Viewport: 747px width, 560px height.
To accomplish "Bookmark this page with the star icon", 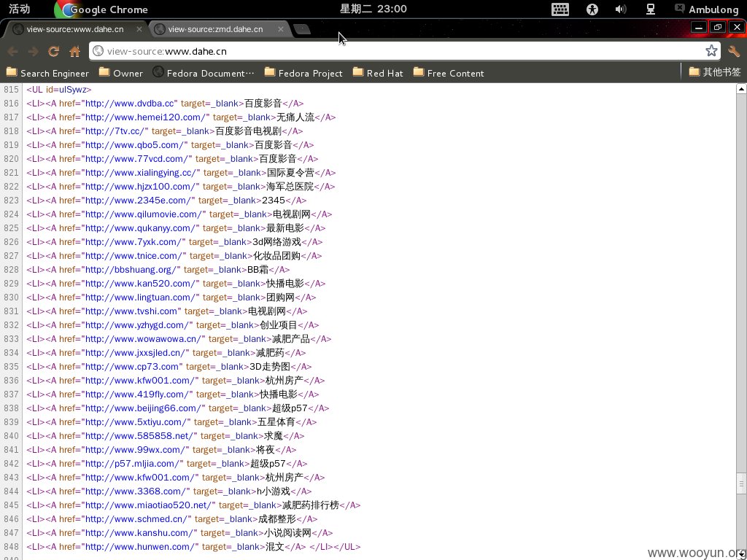I will point(711,51).
